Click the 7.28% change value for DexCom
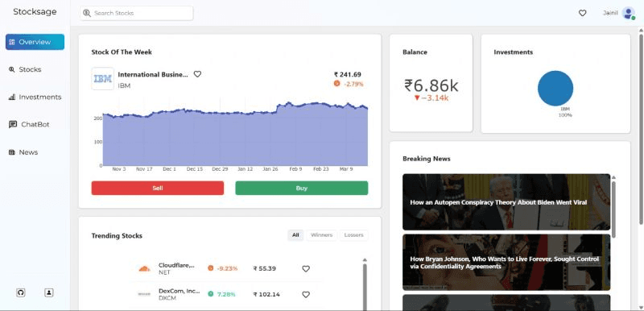Viewport: 644px width, 311px height. coord(226,295)
